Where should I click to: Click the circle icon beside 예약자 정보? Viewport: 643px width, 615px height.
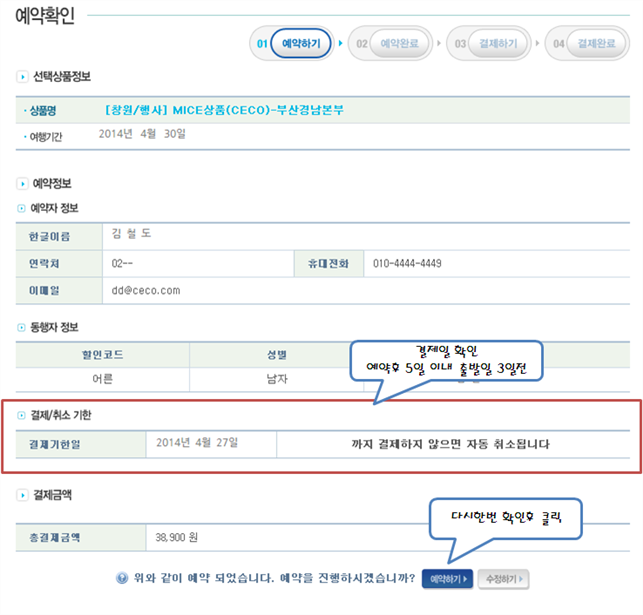tap(23, 208)
